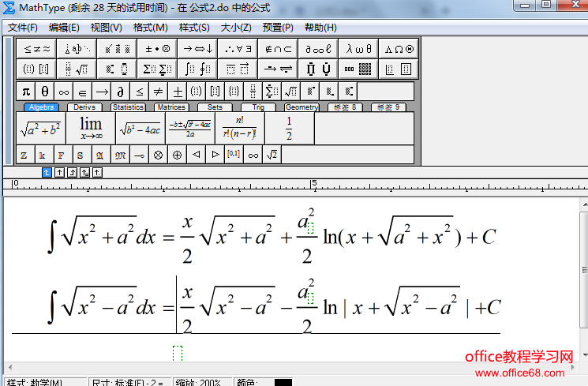
Task: Switch to the Matrices tab
Action: coord(170,107)
